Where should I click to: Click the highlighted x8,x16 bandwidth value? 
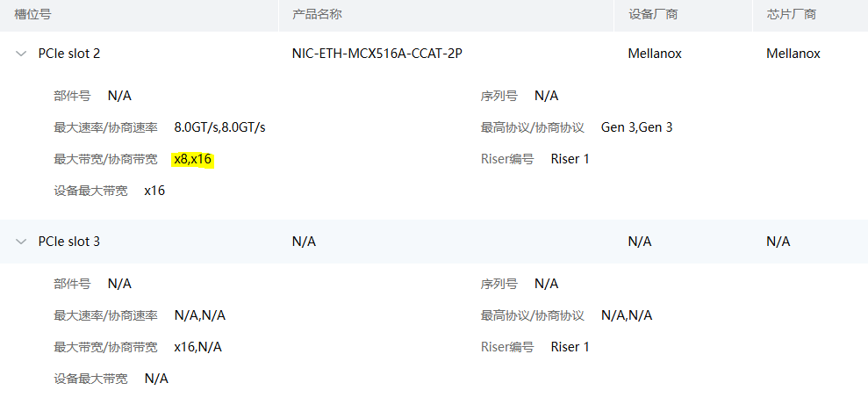click(193, 159)
